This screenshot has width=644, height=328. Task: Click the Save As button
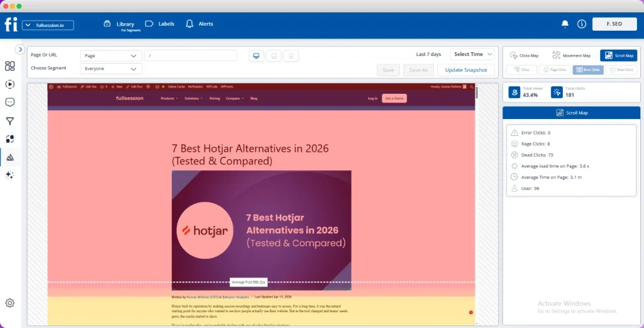coord(418,70)
